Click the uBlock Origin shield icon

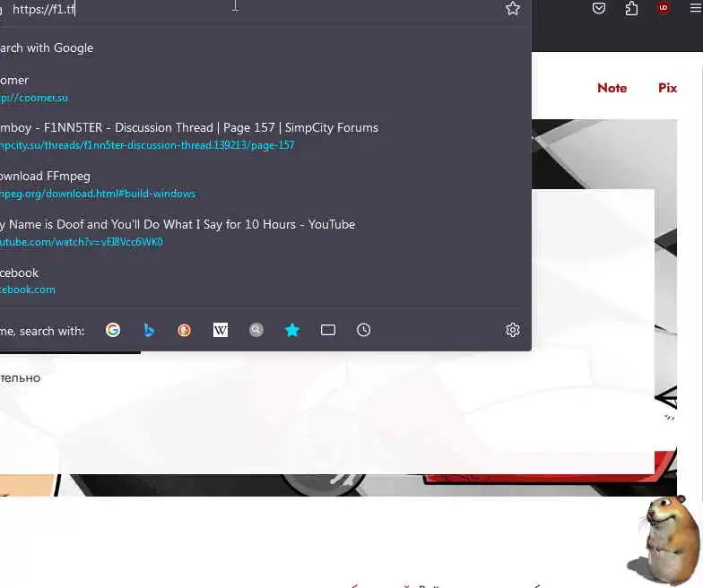pos(664,7)
